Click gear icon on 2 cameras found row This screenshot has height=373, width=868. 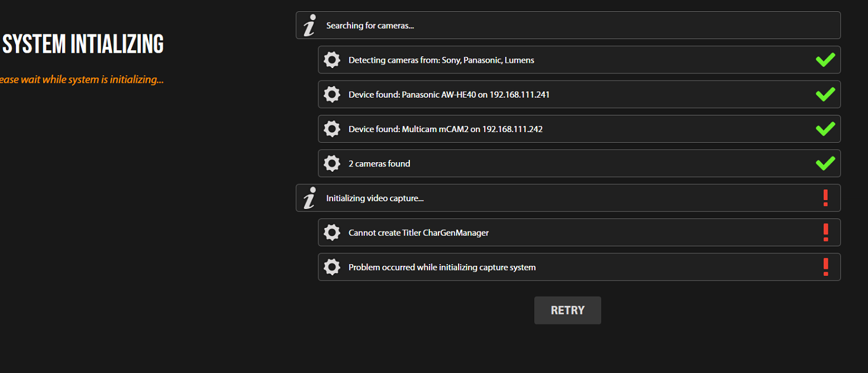332,163
